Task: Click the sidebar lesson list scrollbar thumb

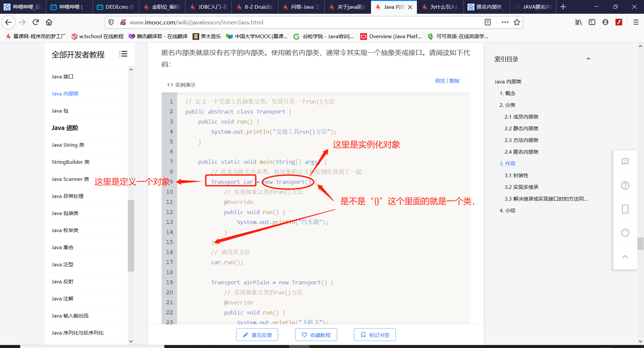Action: click(x=131, y=235)
